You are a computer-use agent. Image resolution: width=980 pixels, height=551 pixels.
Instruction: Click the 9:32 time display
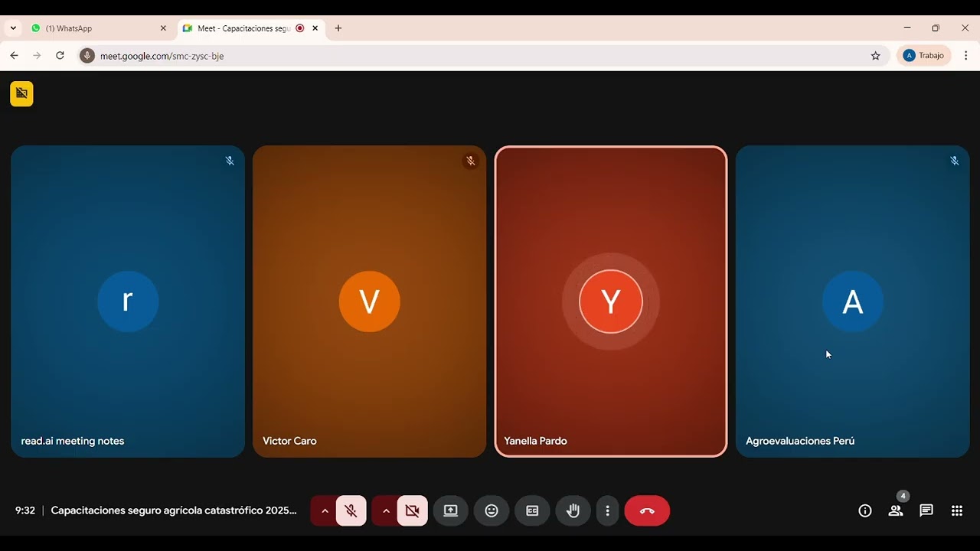[x=25, y=510]
